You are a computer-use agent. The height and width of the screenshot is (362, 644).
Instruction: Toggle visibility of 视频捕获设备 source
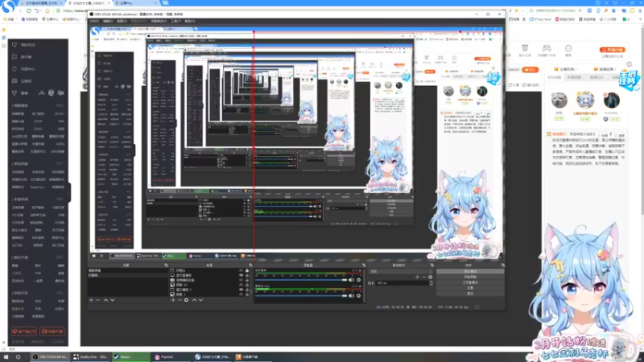241,280
